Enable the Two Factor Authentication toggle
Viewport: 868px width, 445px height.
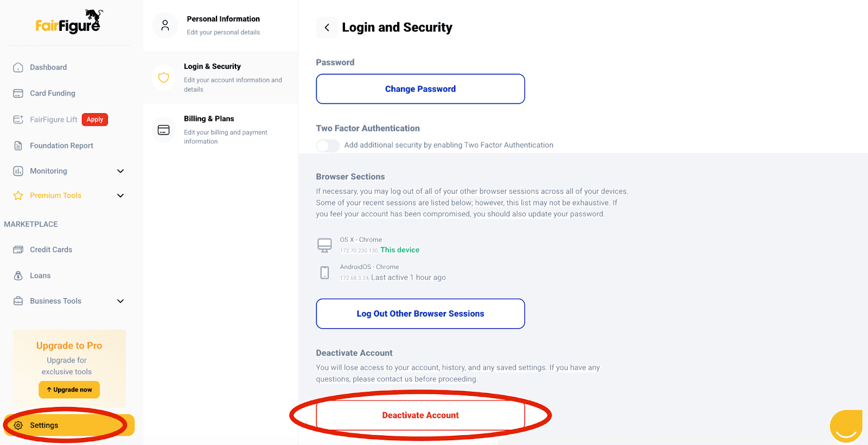pos(328,145)
